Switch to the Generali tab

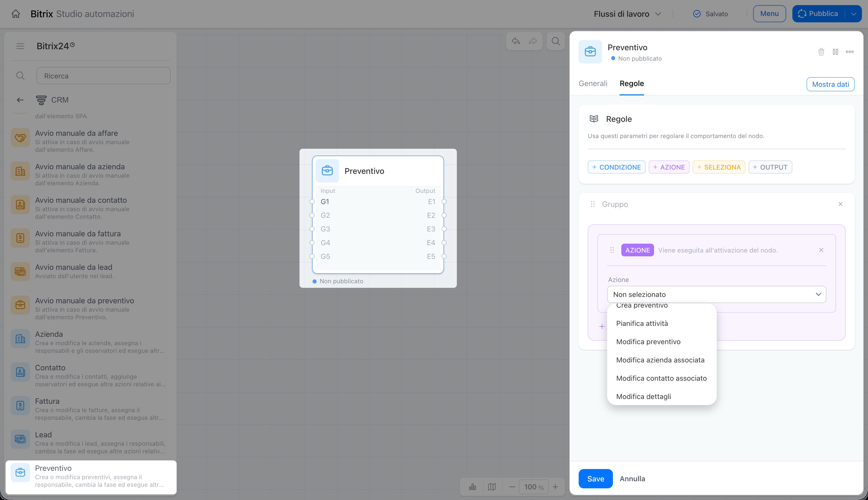[x=593, y=84]
